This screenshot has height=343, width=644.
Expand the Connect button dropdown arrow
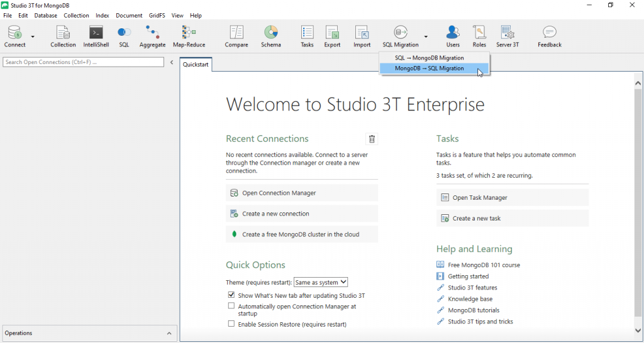click(33, 36)
